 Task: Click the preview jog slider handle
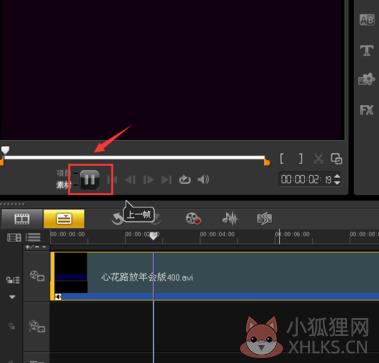[x=5, y=150]
